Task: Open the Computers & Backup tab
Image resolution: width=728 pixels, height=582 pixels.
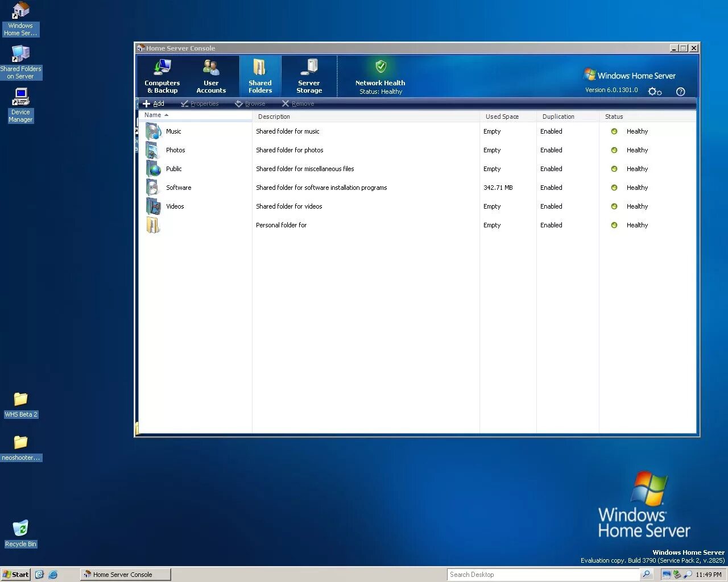Action: (x=162, y=76)
